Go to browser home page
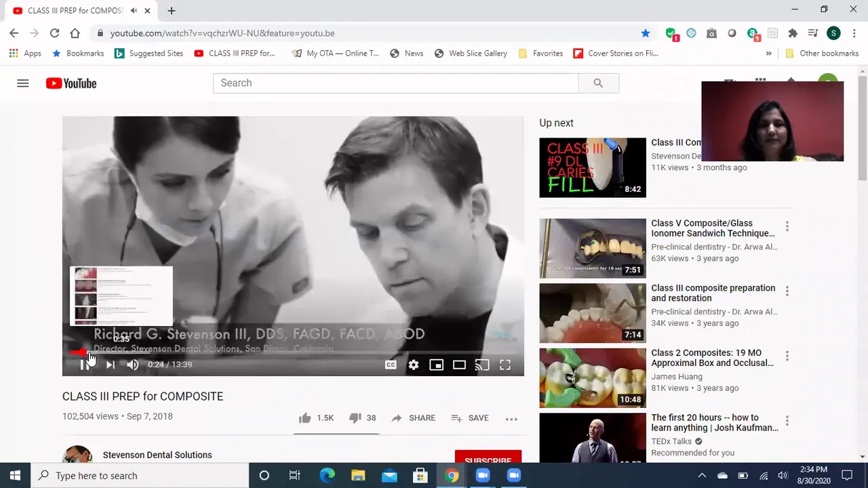The height and width of the screenshot is (488, 868). (75, 33)
